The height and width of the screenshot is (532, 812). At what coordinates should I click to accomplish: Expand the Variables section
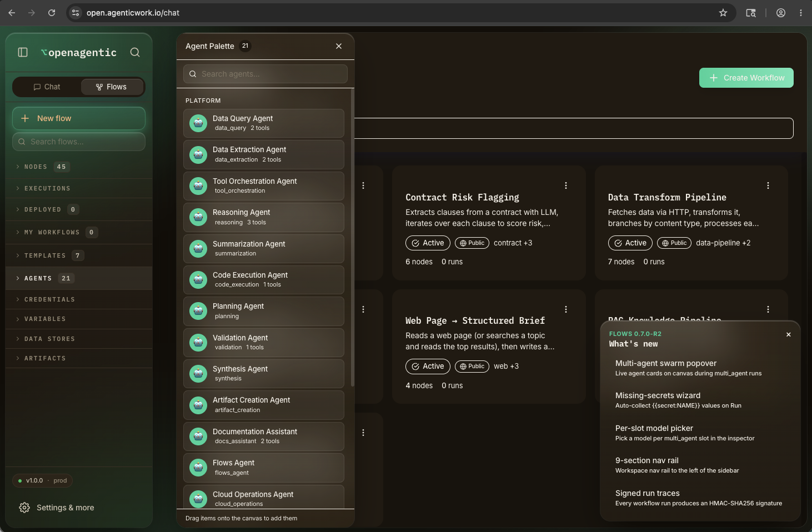79,319
